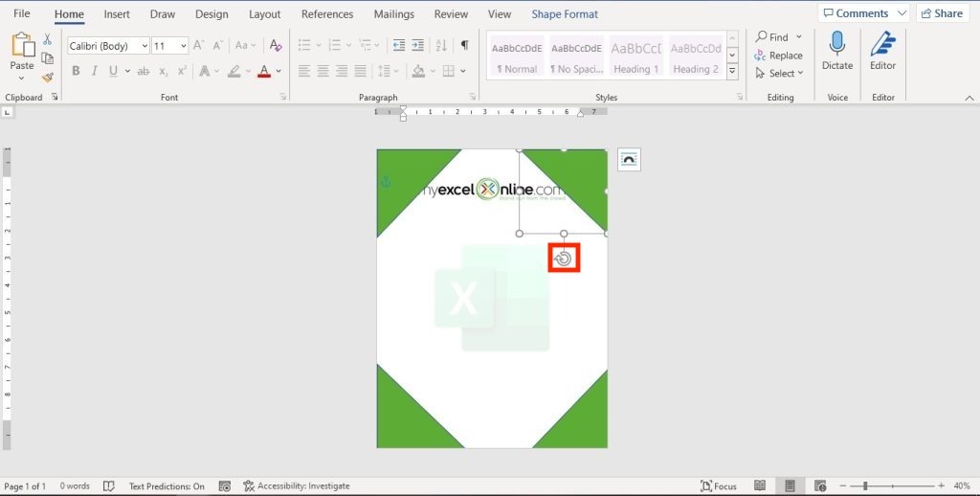
Task: Increase paragraph indent
Action: 417,45
